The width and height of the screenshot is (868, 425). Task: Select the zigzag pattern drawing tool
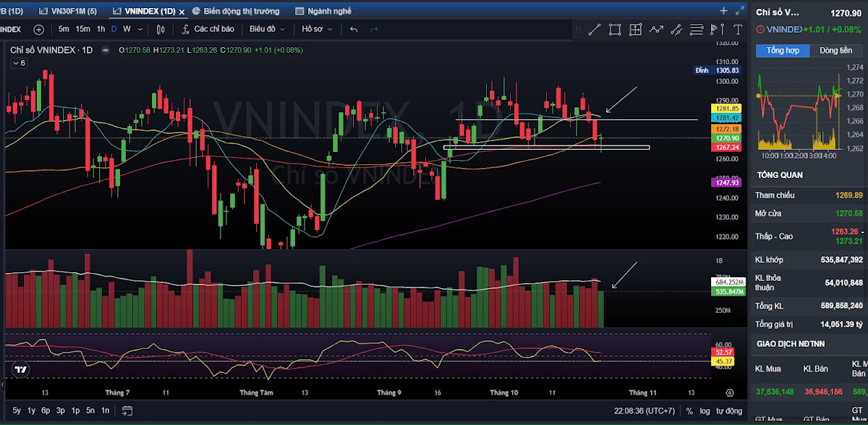656,30
